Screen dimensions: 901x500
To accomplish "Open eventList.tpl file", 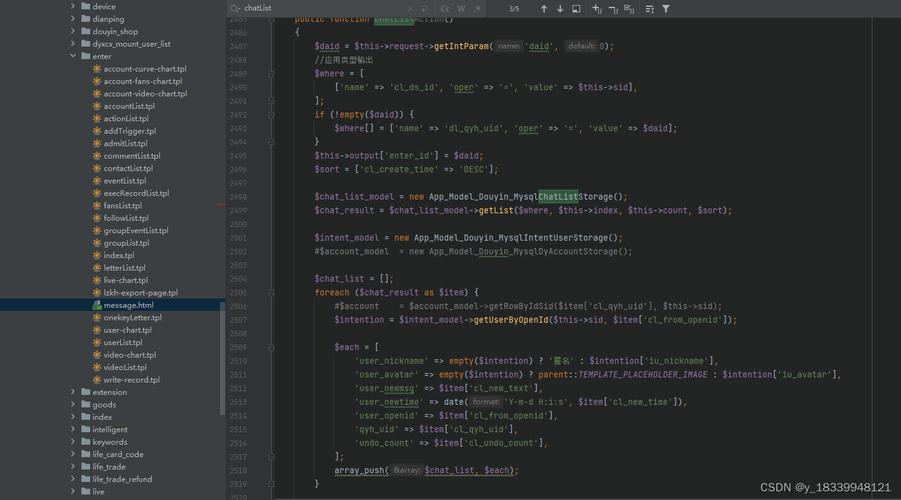I will coord(125,181).
